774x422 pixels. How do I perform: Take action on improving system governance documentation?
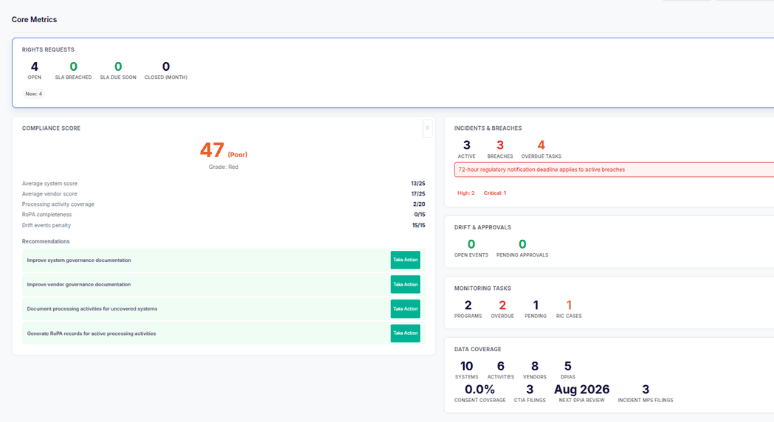405,260
